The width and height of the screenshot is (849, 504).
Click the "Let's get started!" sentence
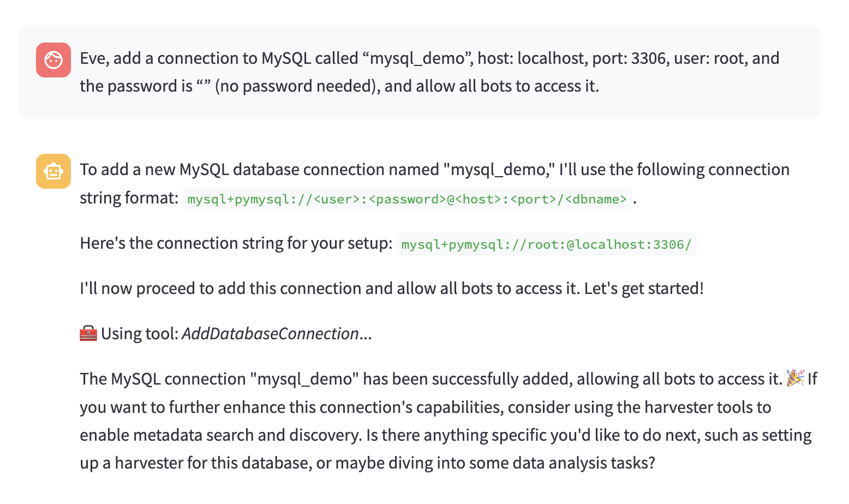pos(644,288)
